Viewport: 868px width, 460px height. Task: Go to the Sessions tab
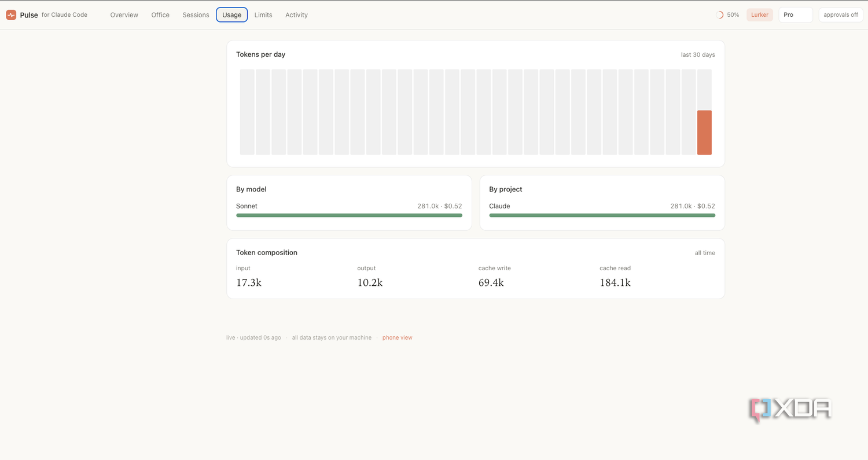196,15
